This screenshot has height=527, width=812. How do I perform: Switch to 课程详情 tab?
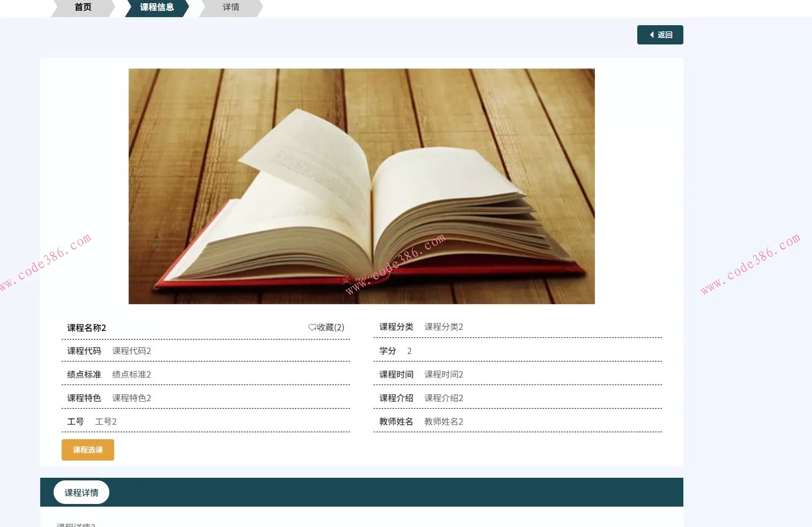[x=81, y=493]
